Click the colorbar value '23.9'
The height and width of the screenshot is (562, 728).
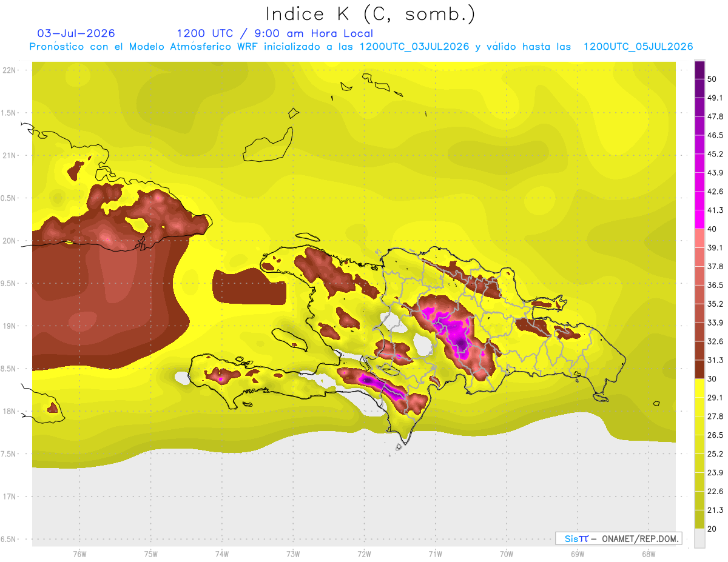715,472
